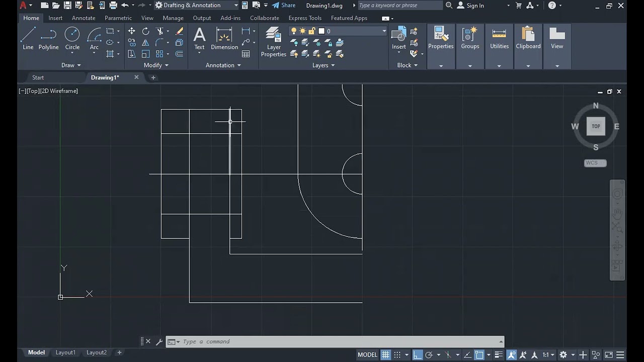Toggle isometric drafting
This screenshot has height=362, width=644.
click(x=448, y=354)
